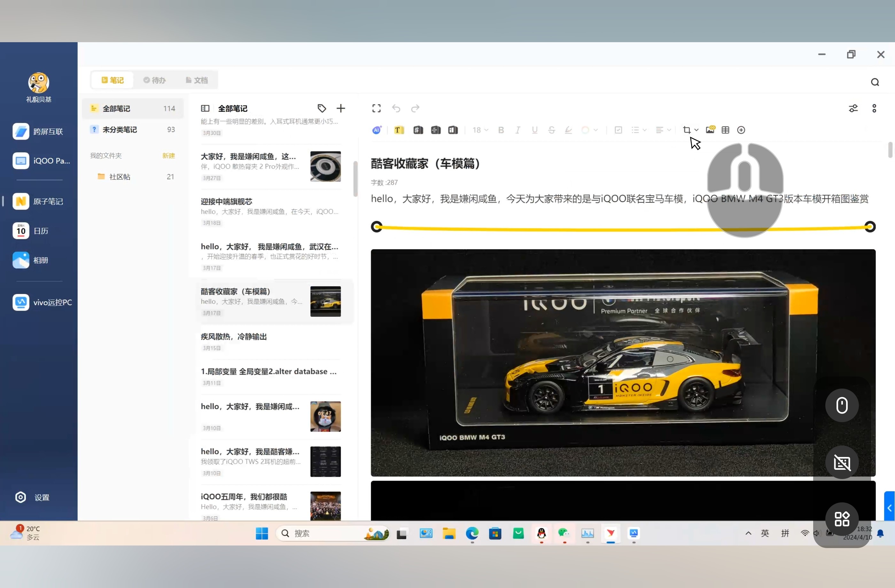Toggle the highlighter pen tool

tap(568, 130)
